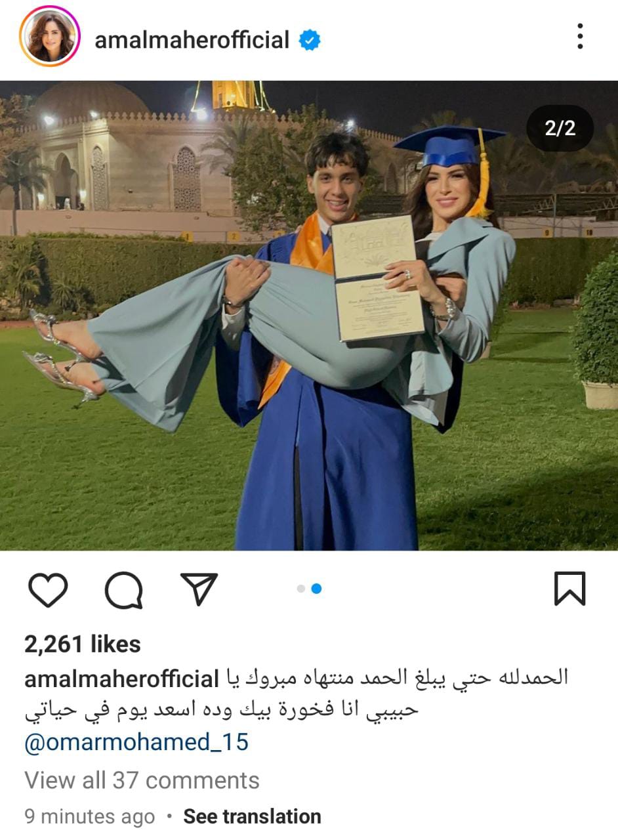Image resolution: width=618 pixels, height=840 pixels.
Task: Open the three-dot options menu
Action: click(x=580, y=37)
